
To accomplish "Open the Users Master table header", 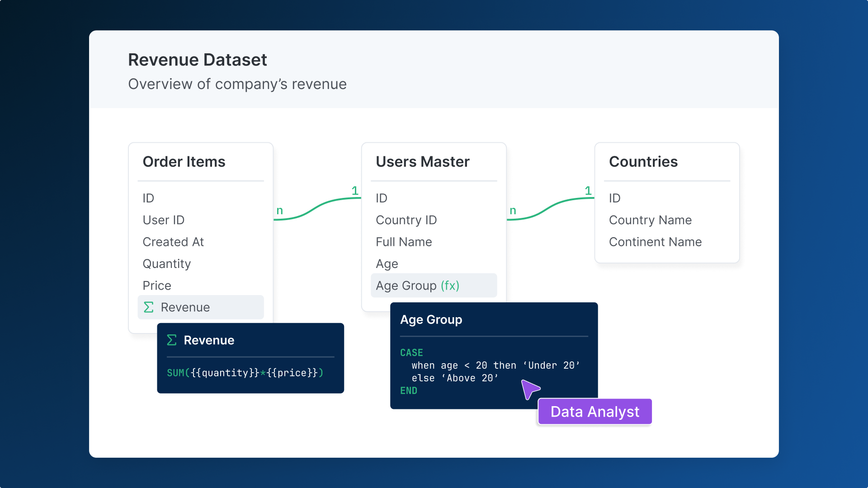I will point(422,162).
